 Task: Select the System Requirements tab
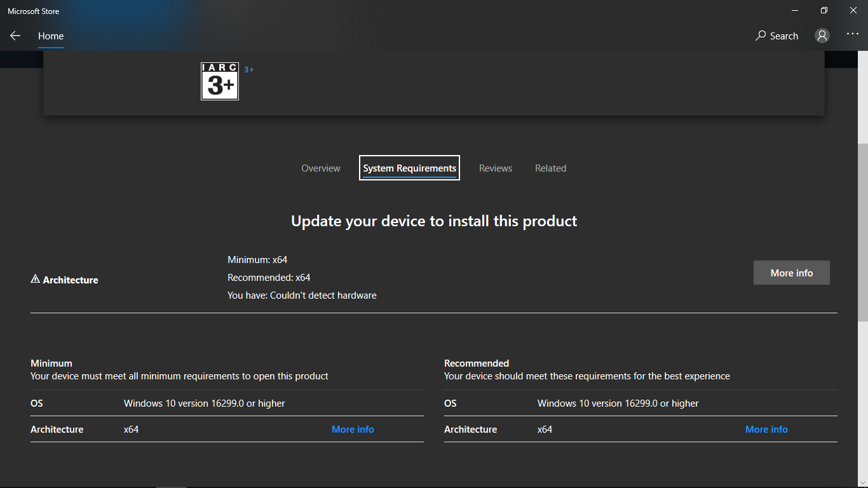tap(409, 168)
